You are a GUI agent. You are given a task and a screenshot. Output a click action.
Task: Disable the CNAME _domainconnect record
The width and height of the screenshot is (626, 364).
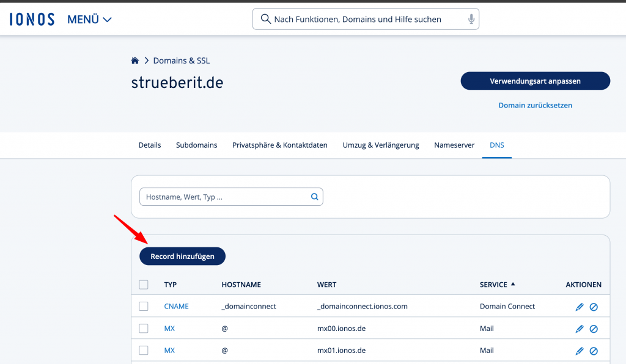pos(594,307)
